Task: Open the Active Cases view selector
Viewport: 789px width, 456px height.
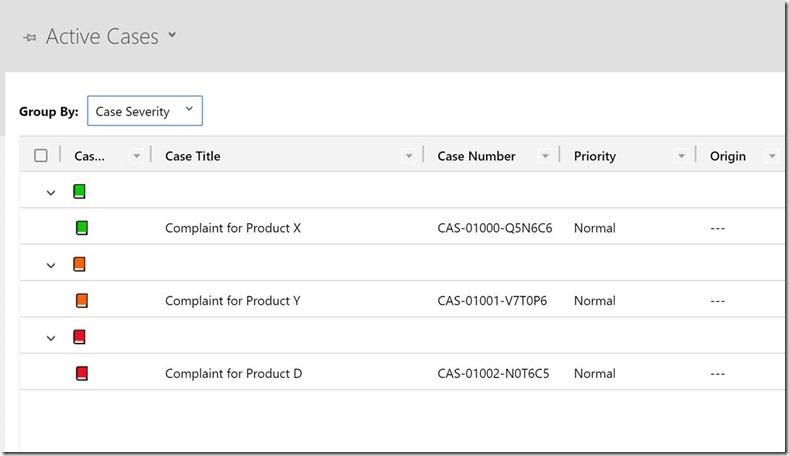Action: pos(172,36)
